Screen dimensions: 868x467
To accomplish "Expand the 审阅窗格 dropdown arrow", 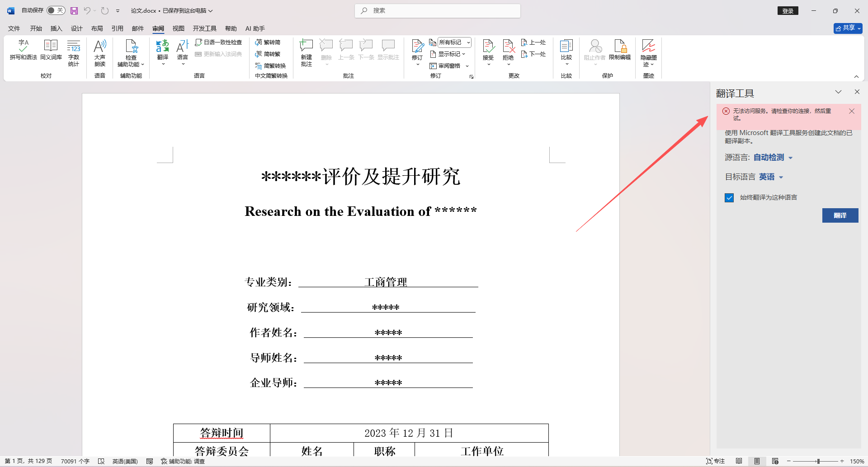I will [467, 66].
